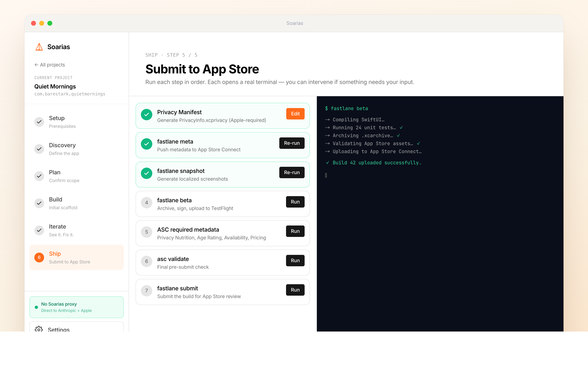Run the asc validate step
Viewport: 588px width, 367px height.
click(295, 260)
